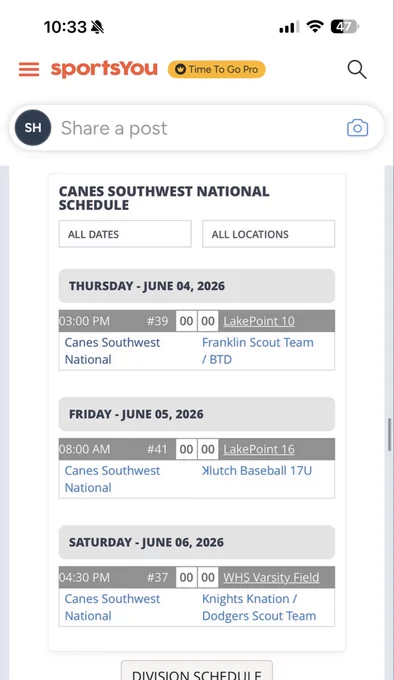Open Canes Southwest National in Thursday game
The width and height of the screenshot is (394, 680).
point(112,351)
